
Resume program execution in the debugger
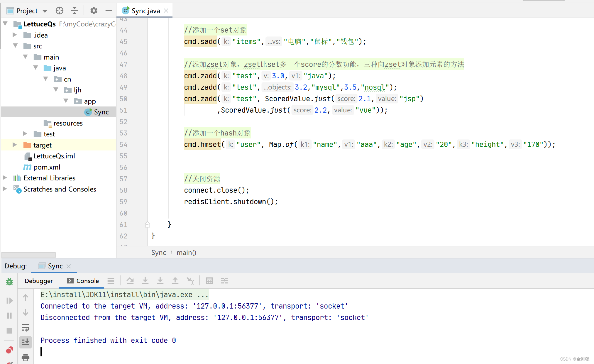point(9,300)
